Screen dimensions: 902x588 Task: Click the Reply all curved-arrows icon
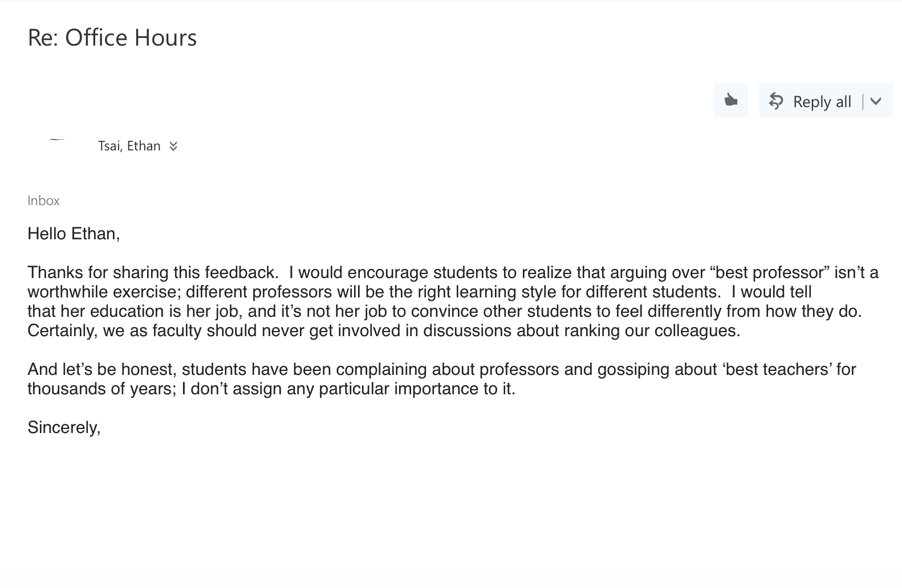click(x=775, y=101)
